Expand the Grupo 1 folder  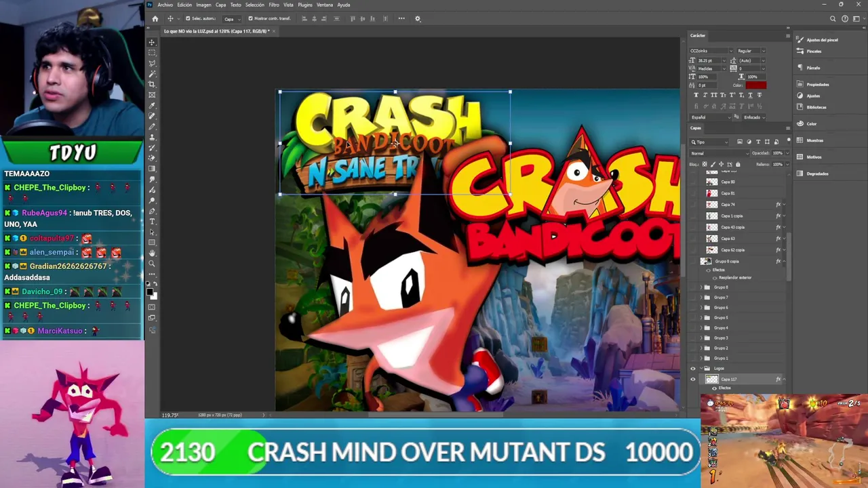coord(701,358)
